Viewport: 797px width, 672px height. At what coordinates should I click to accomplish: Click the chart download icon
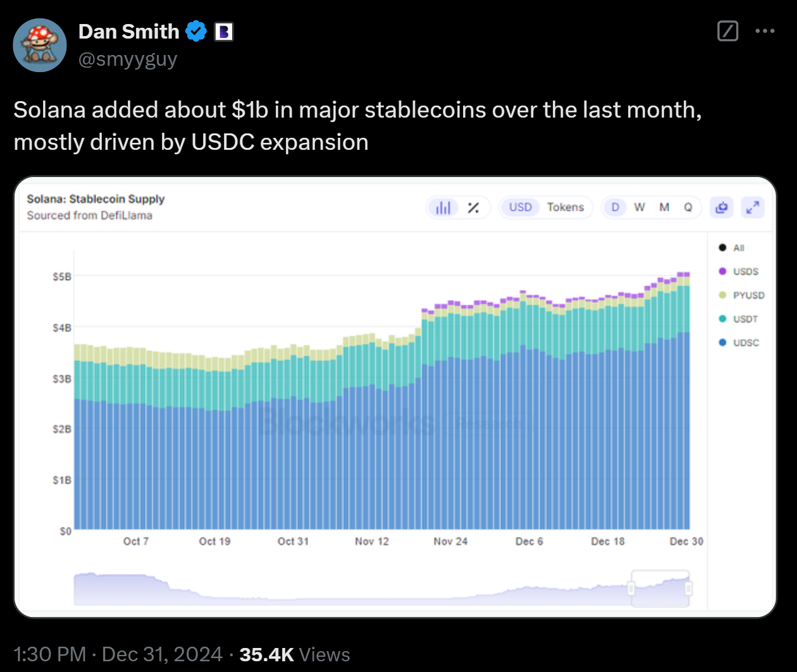click(x=722, y=207)
